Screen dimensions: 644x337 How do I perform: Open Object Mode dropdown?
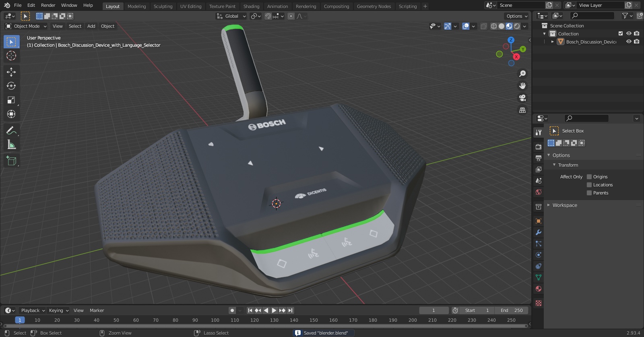(26, 26)
